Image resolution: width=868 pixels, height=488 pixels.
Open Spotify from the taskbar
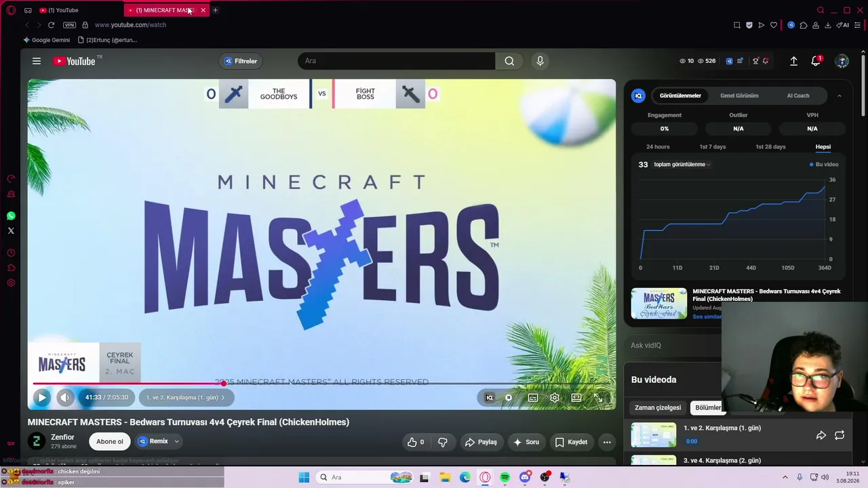505,477
